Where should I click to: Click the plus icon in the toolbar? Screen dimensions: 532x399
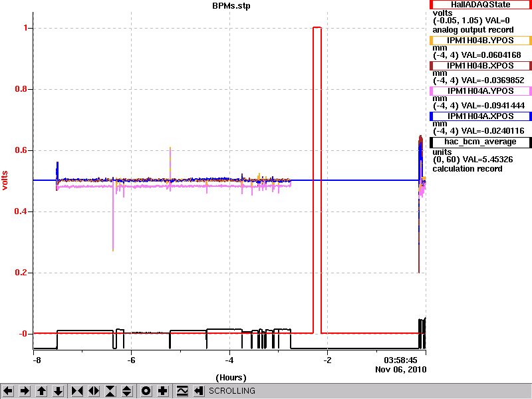pyautogui.click(x=162, y=391)
